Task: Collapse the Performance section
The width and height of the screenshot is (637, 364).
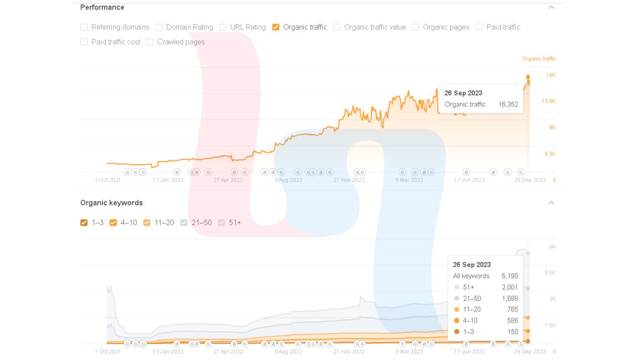Action: click(551, 7)
